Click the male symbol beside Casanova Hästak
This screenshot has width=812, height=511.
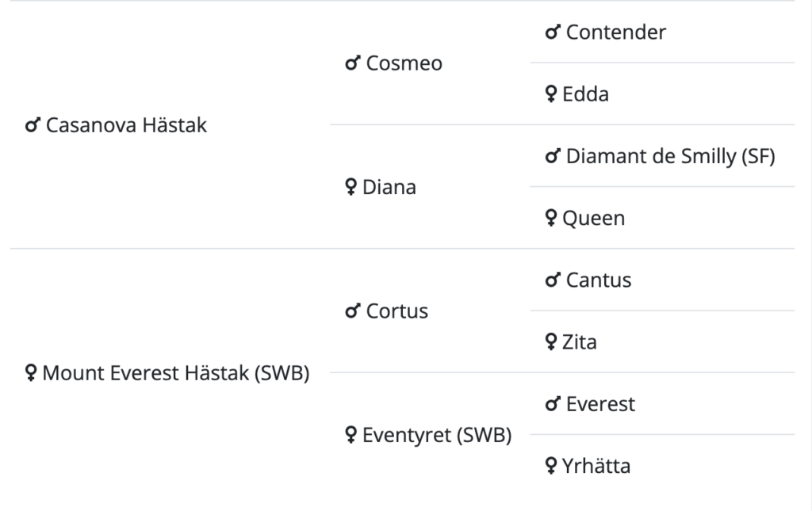tap(33, 124)
